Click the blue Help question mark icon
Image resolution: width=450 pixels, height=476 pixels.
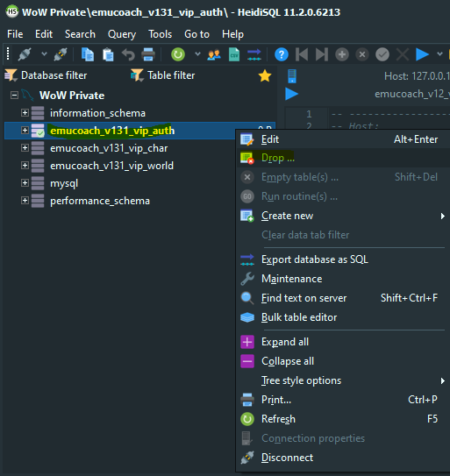[x=282, y=54]
